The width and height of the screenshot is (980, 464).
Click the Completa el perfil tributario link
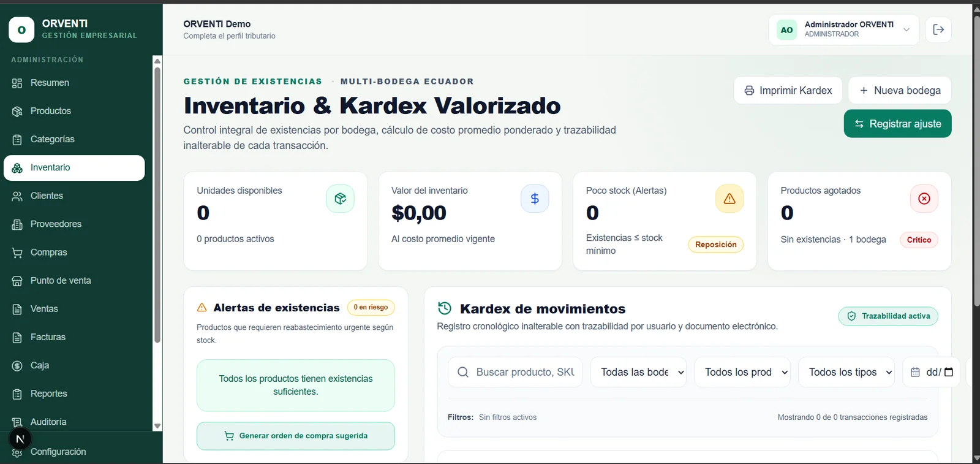pyautogui.click(x=229, y=36)
